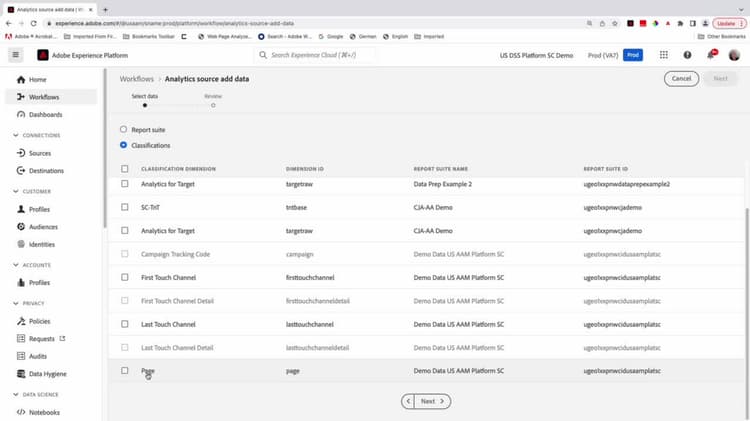Click the Accounts Profiles icon
This screenshot has width=750, height=421.
coord(21,282)
